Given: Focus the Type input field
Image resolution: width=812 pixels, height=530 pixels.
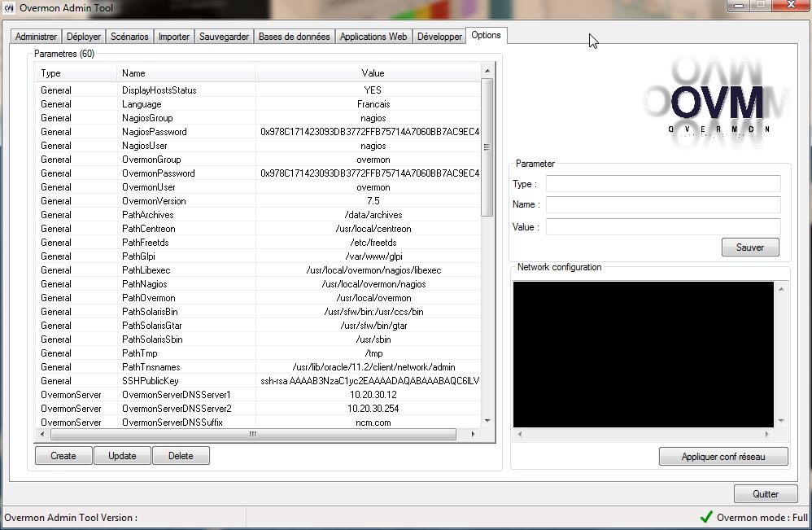Looking at the screenshot, I should point(663,184).
